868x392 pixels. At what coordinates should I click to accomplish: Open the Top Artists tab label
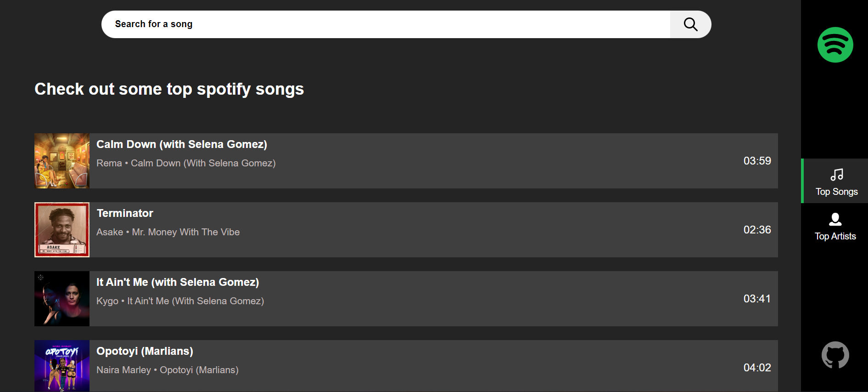coord(835,236)
